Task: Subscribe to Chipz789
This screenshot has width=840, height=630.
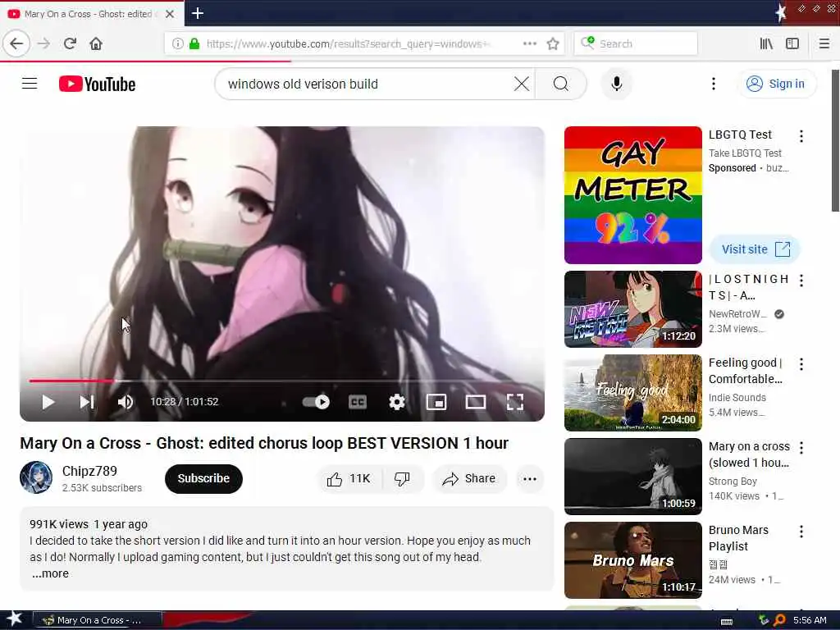Action: 203,478
